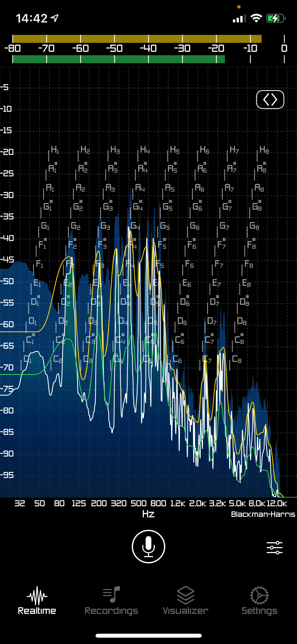Tap the Settings gear icon
The height and width of the screenshot is (644, 297).
(x=259, y=595)
